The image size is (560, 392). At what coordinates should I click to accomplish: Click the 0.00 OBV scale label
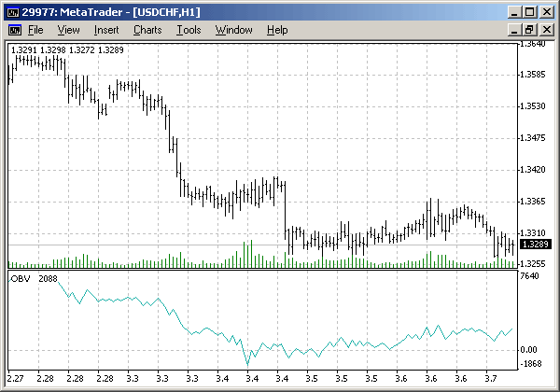tap(528, 350)
